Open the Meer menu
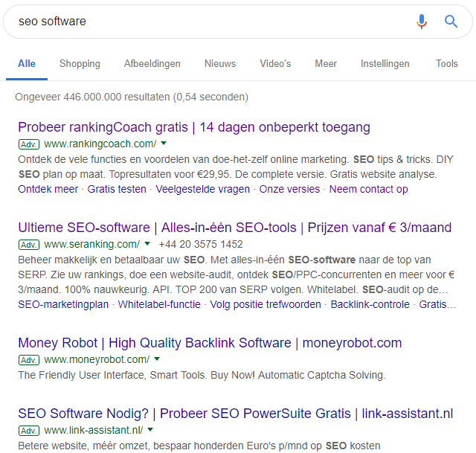 [326, 64]
